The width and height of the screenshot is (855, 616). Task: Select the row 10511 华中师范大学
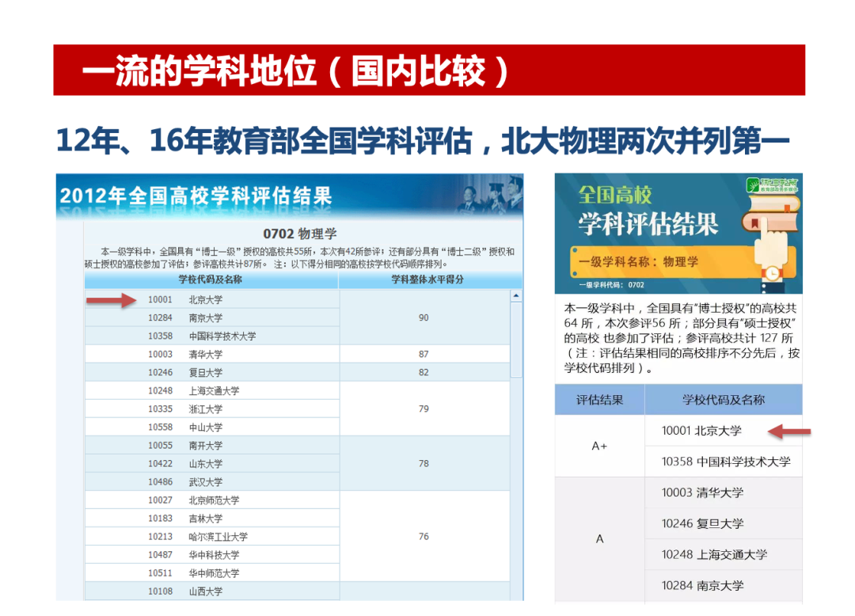click(x=212, y=573)
